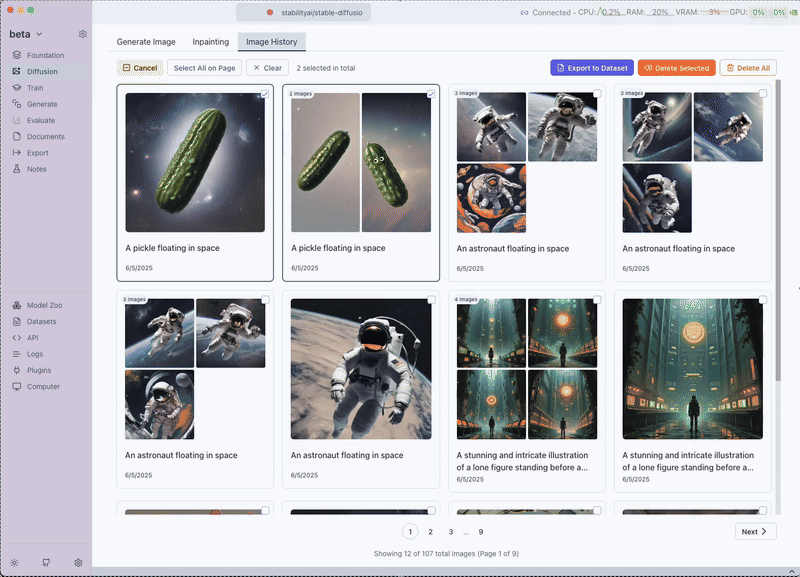Click the pagination ellipsis to show more pages
800x577 pixels.
(465, 532)
